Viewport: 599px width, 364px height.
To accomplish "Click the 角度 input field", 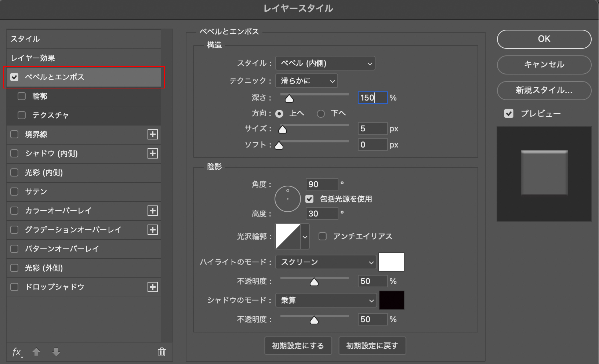I will point(321,184).
